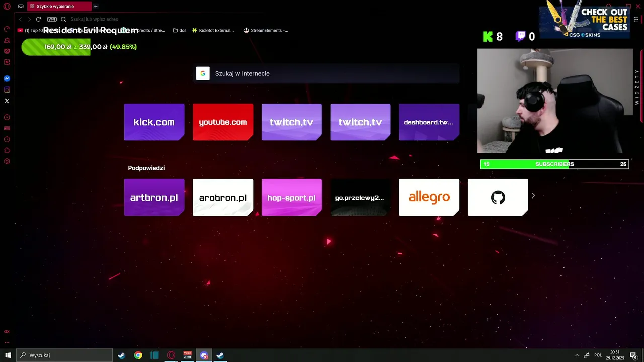
Task: Open Extensions puzzle-cube icon in sidebar
Action: point(7,150)
